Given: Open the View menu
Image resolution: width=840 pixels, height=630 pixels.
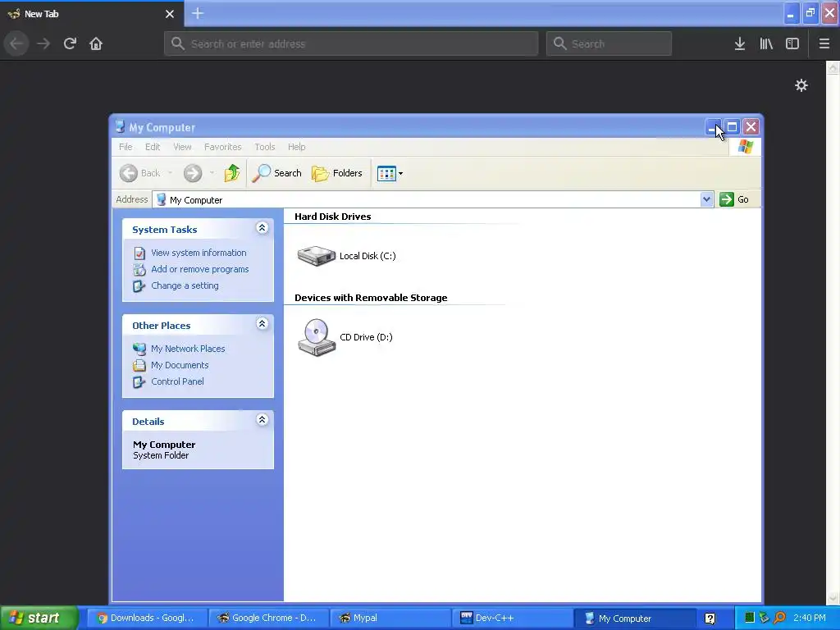Looking at the screenshot, I should [182, 147].
